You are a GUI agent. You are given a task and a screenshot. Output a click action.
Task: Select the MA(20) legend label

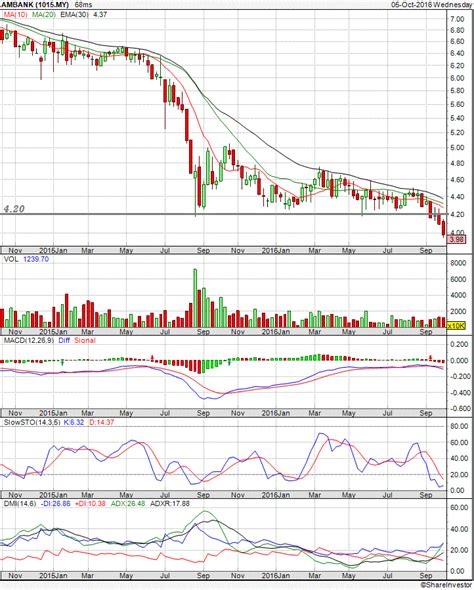(44, 15)
